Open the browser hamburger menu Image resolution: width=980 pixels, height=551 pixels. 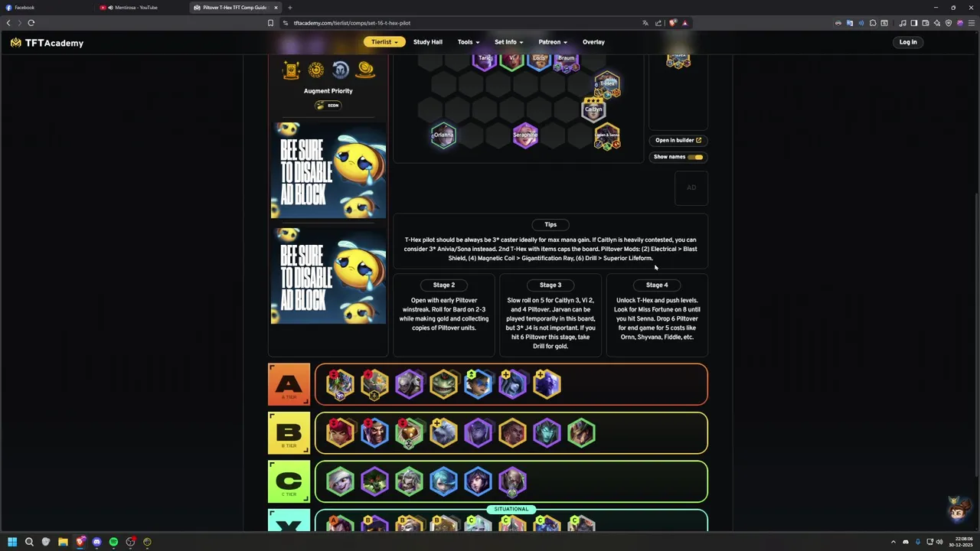click(x=970, y=23)
